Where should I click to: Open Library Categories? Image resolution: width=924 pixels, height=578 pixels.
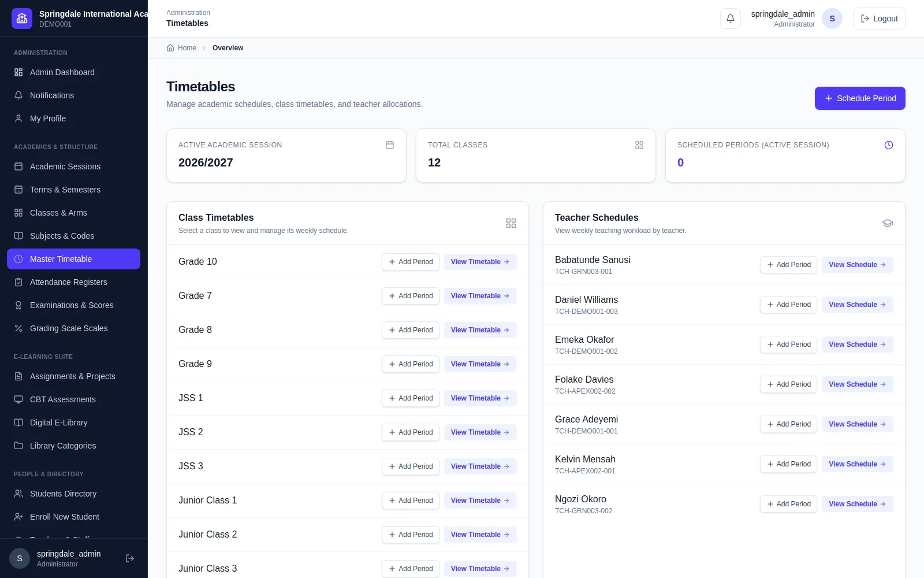coord(73,446)
